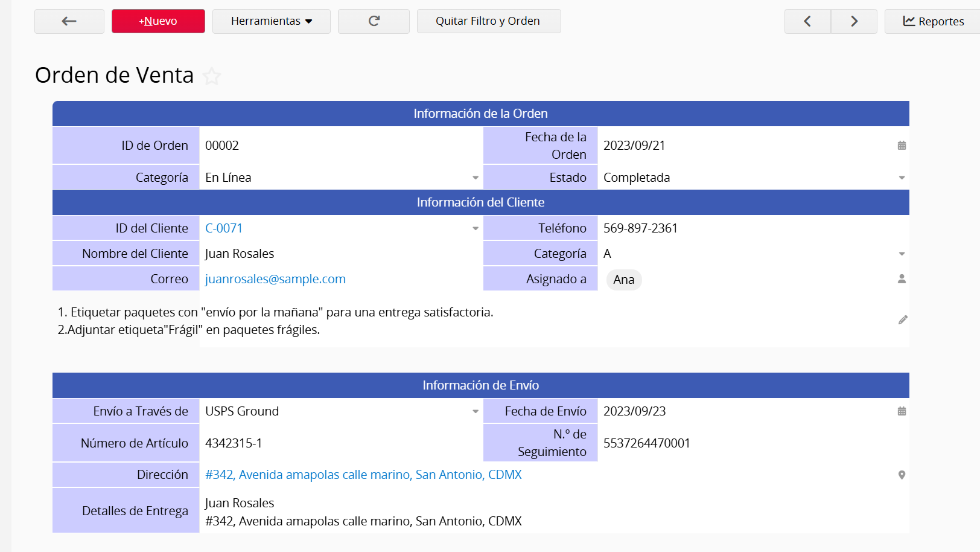This screenshot has height=552, width=980.
Task: Click the refresh icon button
Action: coord(374,21)
